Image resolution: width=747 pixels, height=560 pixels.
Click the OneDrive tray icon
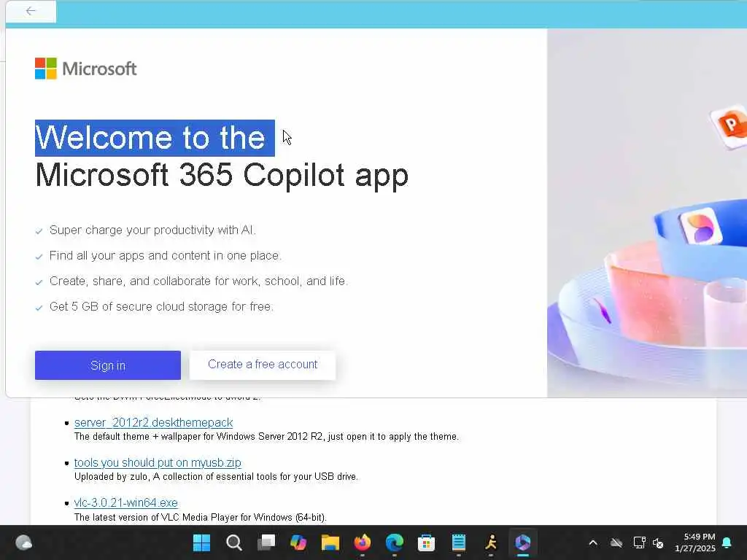coord(616,542)
